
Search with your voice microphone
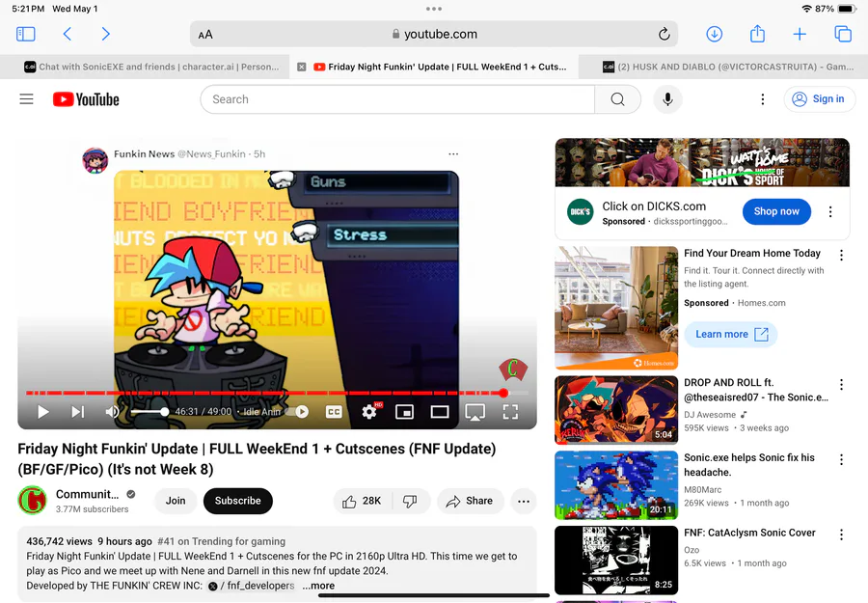click(667, 99)
